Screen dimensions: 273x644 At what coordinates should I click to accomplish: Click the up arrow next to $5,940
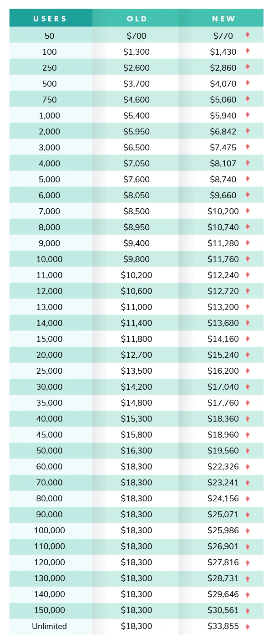(x=248, y=115)
